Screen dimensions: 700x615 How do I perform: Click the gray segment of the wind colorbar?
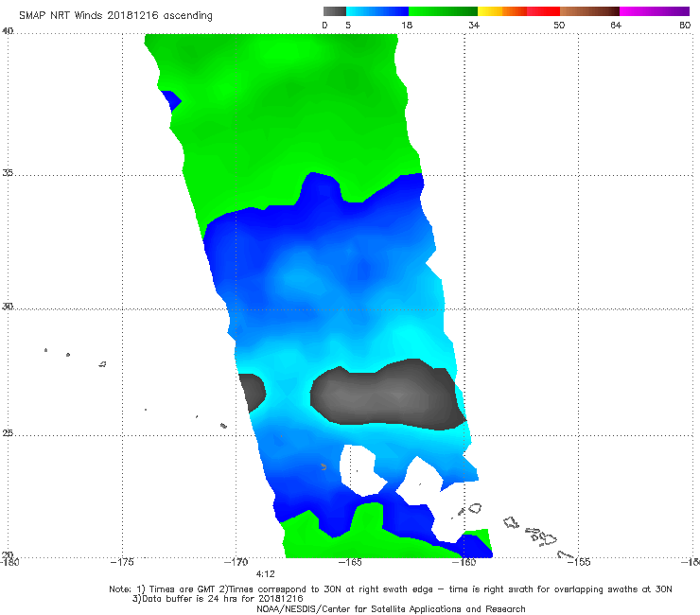pyautogui.click(x=335, y=11)
